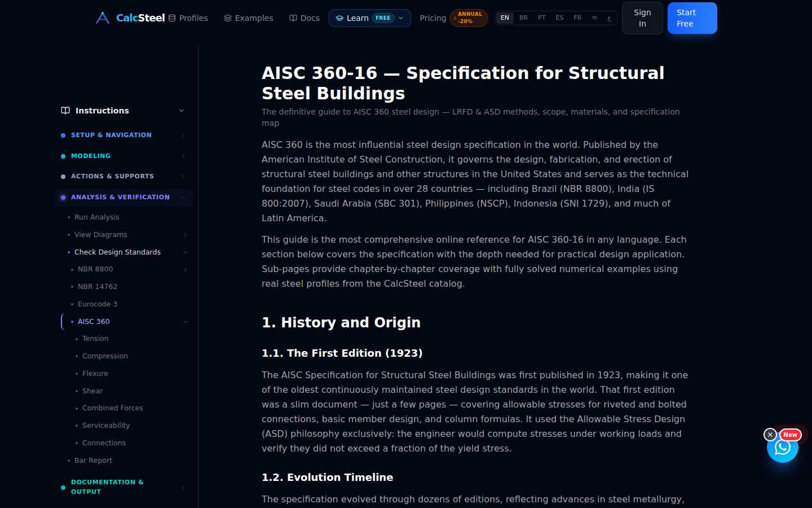Expand the Modeling section
The width and height of the screenshot is (812, 508).
click(x=183, y=156)
